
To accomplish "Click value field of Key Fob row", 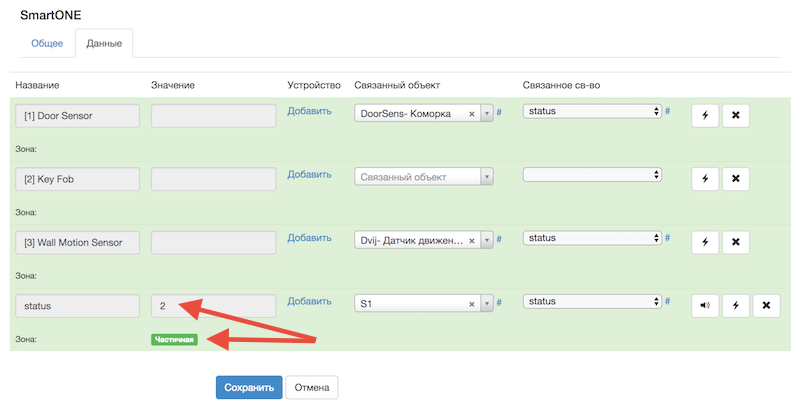I will pyautogui.click(x=214, y=179).
